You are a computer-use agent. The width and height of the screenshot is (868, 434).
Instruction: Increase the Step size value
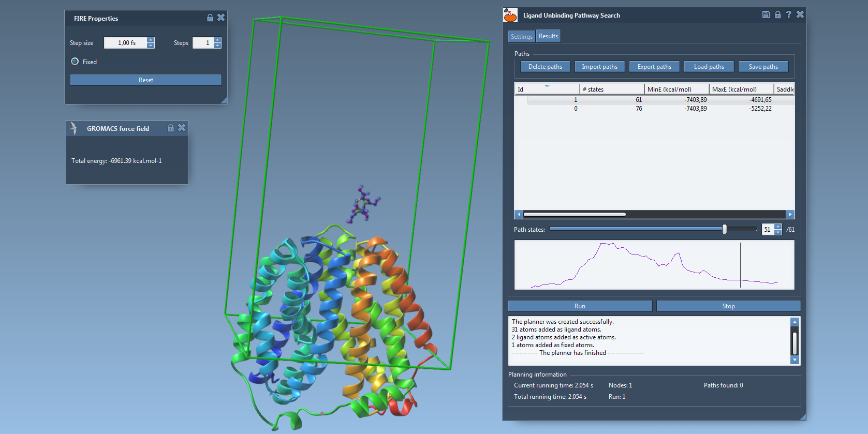[x=151, y=40]
